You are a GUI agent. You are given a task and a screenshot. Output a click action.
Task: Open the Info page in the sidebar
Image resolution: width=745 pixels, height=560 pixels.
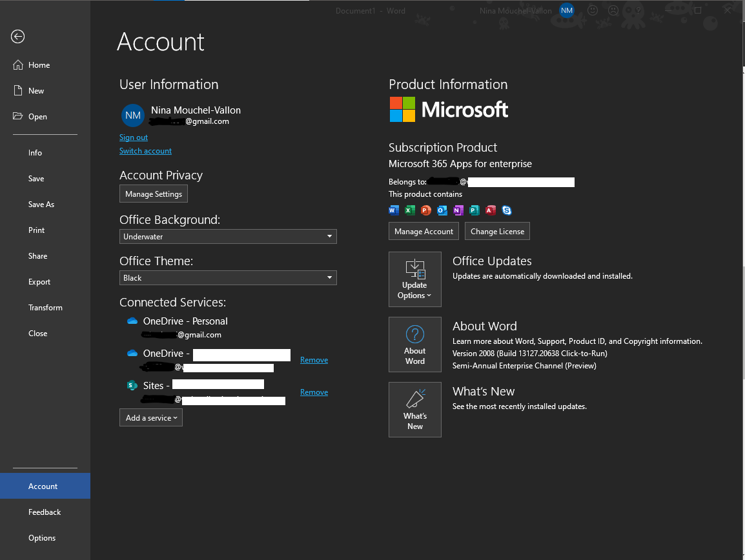pyautogui.click(x=35, y=153)
